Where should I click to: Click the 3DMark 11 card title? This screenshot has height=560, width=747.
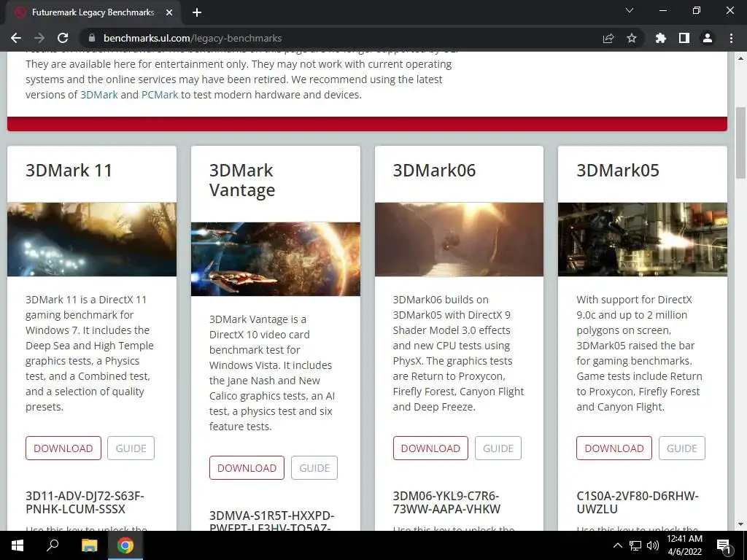(69, 170)
